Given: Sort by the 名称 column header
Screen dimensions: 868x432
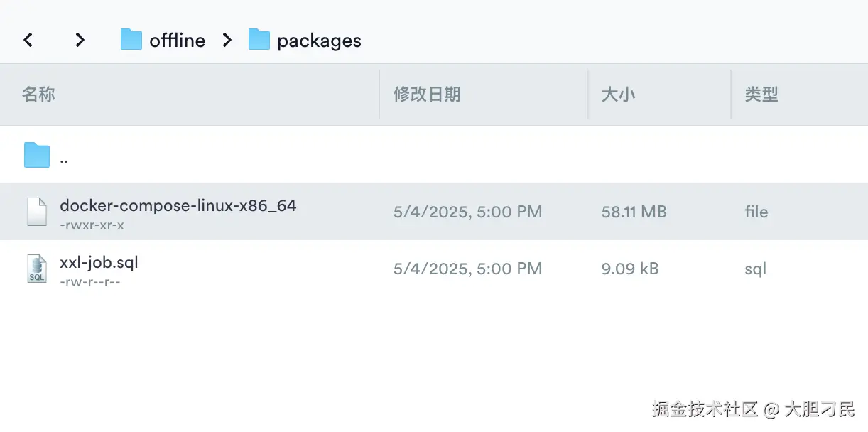Looking at the screenshot, I should tap(38, 94).
